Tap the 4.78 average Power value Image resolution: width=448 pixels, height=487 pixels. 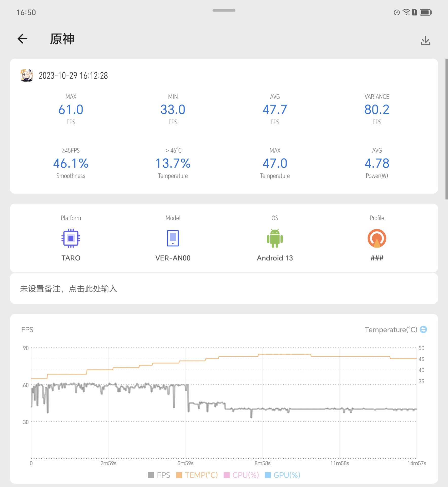377,163
